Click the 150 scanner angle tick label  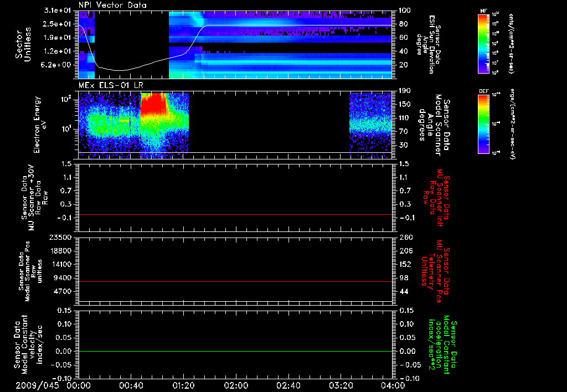click(x=405, y=105)
